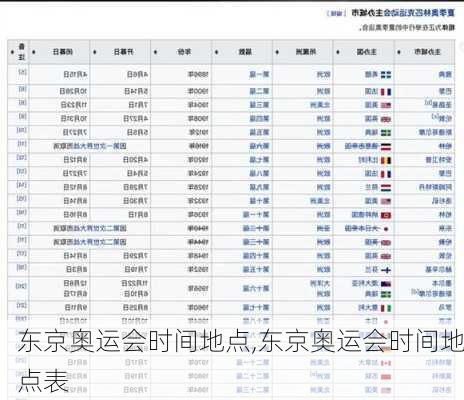Click 北美洲 continent cell in 第三届 row
Screen dimensions: 464x400
[x=320, y=105]
